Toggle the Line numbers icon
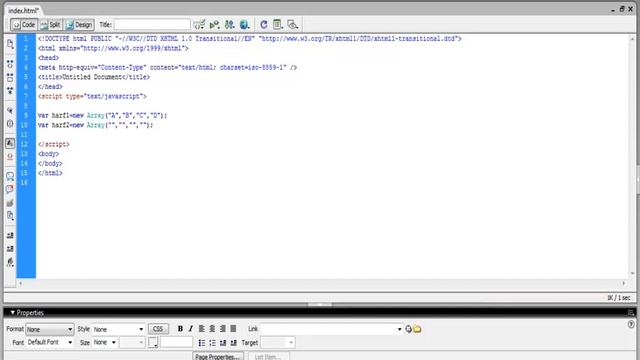 coord(10,143)
